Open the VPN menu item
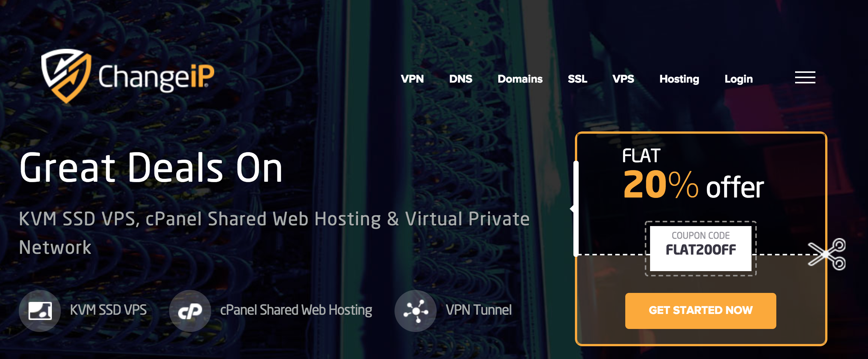868x359 pixels. point(412,79)
